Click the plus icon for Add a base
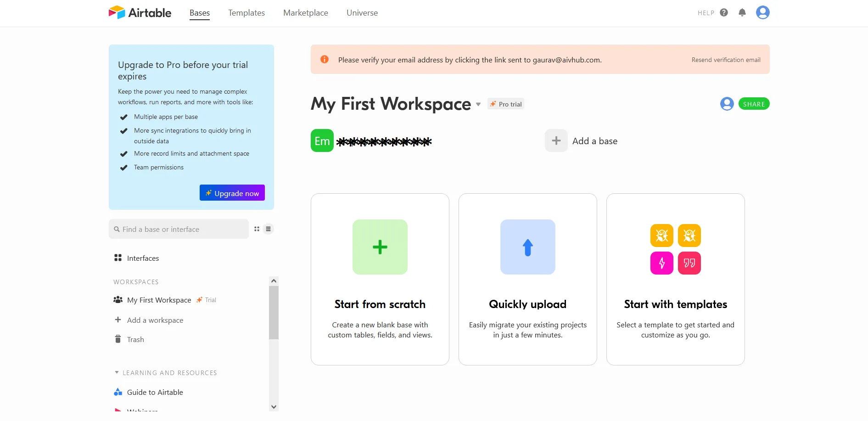The height and width of the screenshot is (421, 868). point(556,140)
